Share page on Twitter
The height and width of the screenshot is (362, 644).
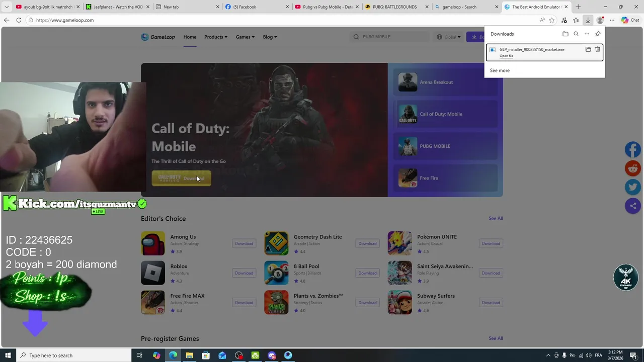[633, 187]
